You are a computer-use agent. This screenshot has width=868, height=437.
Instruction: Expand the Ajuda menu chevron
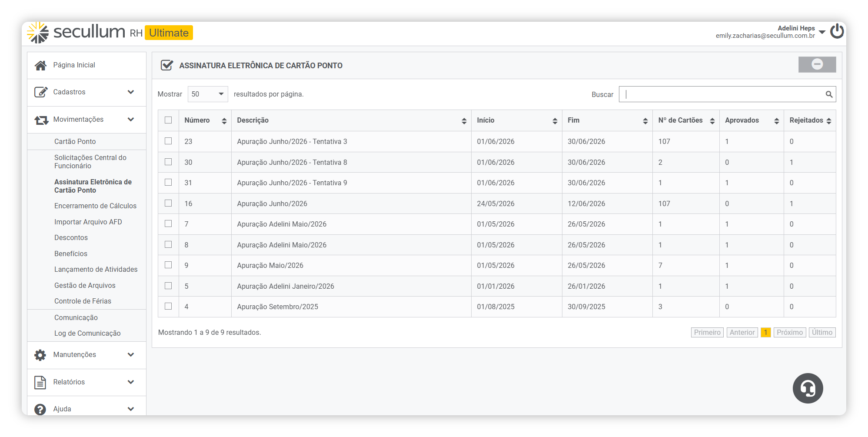pos(131,409)
